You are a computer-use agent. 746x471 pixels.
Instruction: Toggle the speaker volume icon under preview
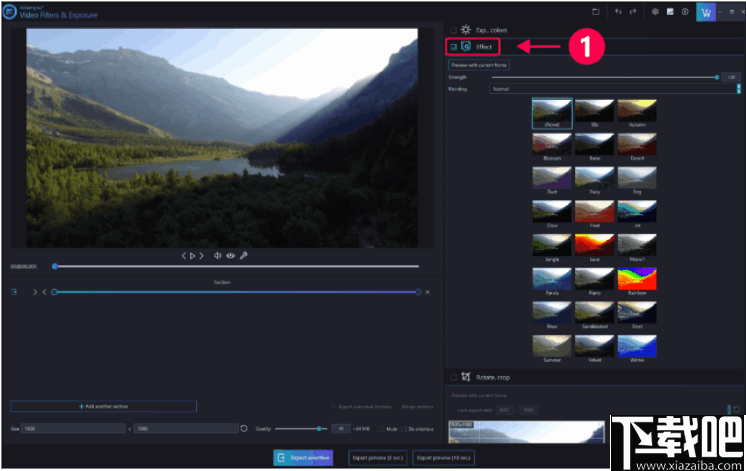click(x=217, y=255)
